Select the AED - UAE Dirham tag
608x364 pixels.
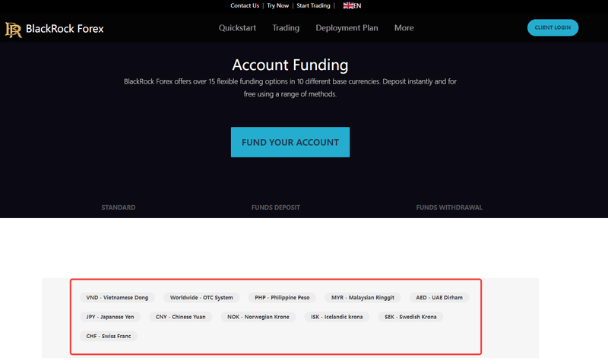click(439, 297)
